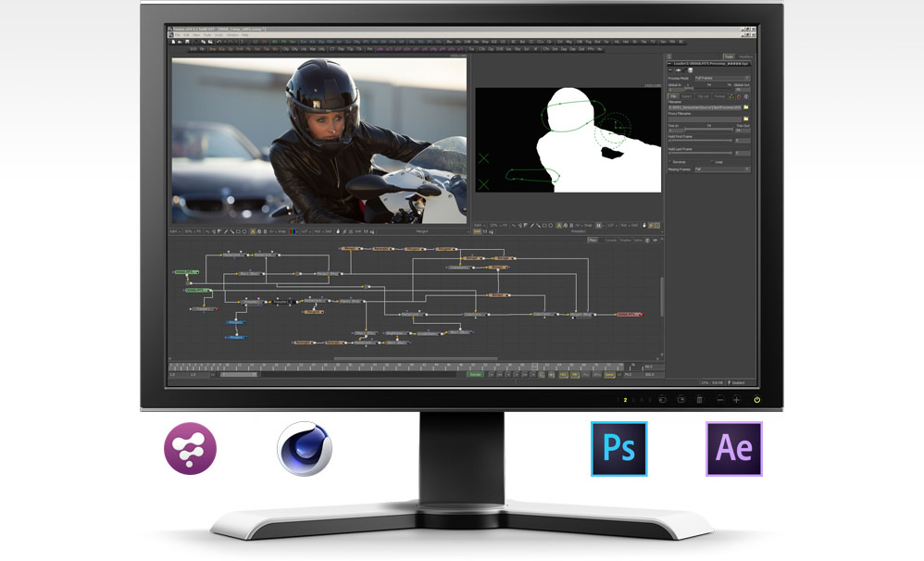Open the Process Mode dropdown
The width and height of the screenshot is (924, 561).
pyautogui.click(x=721, y=78)
